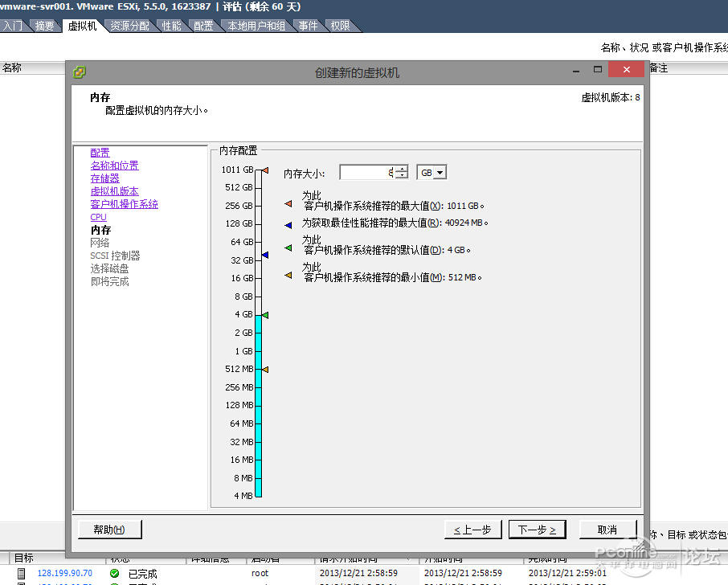The width and height of the screenshot is (728, 585).
Task: Click the red maximum marker on the memory slider
Action: coord(265,170)
